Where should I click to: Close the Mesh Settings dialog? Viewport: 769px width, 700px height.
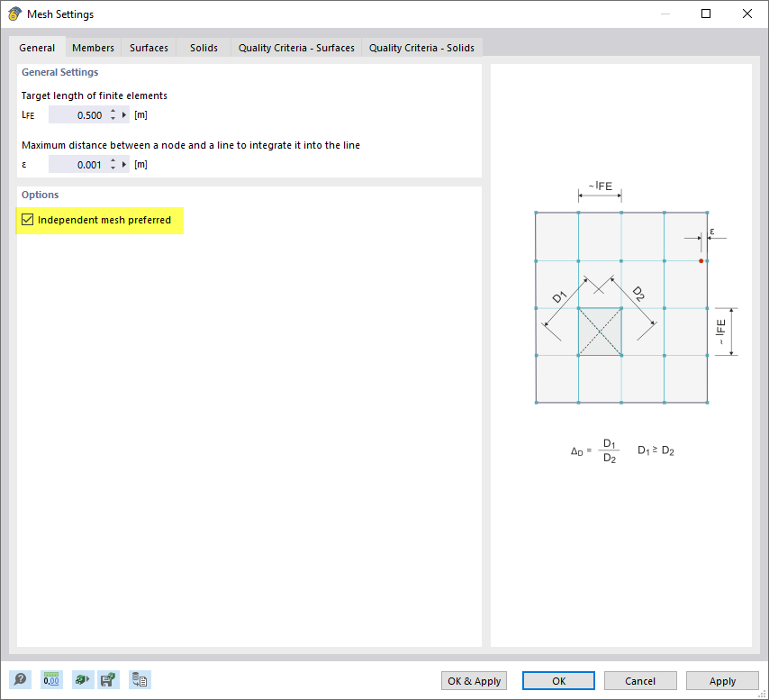click(746, 14)
